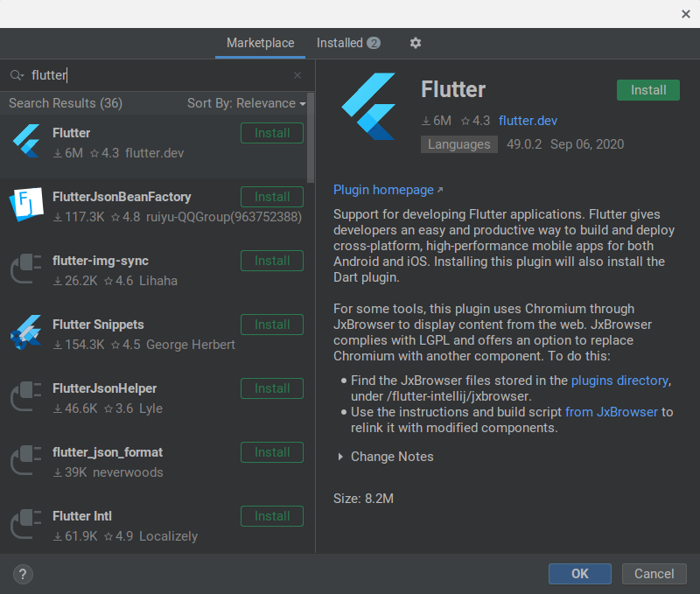Click version 49.0.2 in the details pane
This screenshot has width=700, height=594.
tap(524, 144)
